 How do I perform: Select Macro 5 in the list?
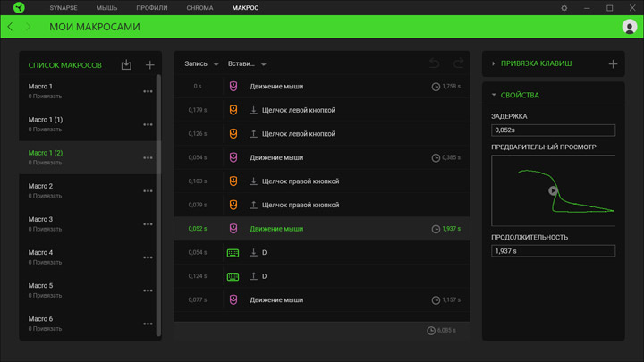coord(88,290)
